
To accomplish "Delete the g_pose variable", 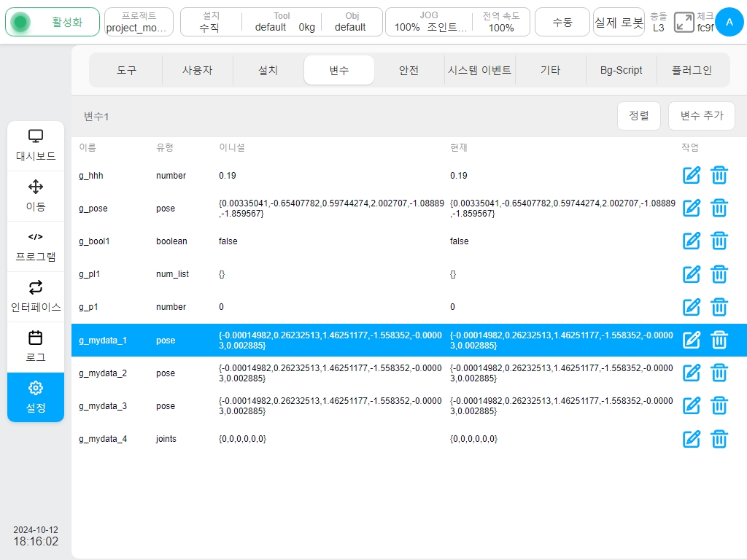I will [x=719, y=208].
